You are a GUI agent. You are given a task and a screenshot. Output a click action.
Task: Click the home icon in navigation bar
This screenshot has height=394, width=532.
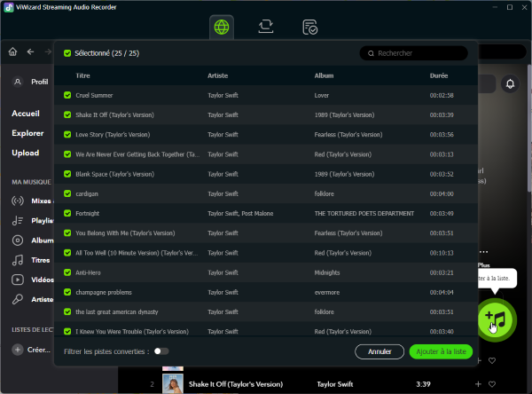click(12, 51)
